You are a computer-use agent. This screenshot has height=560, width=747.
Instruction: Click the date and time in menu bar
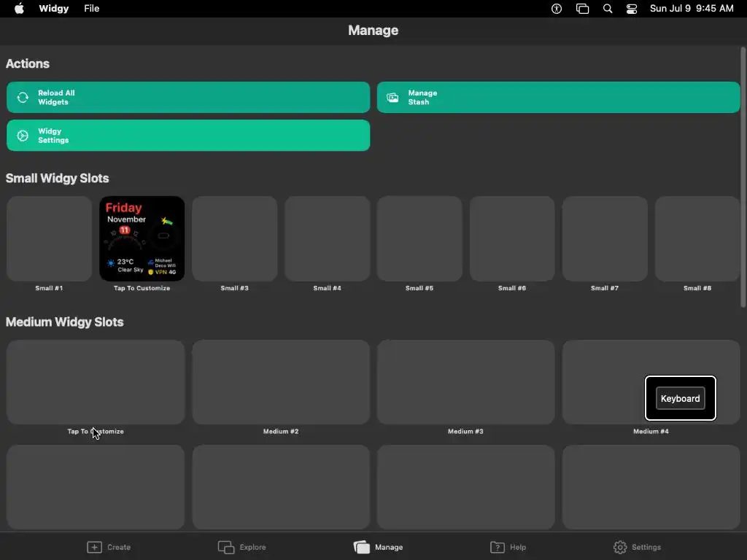click(692, 9)
